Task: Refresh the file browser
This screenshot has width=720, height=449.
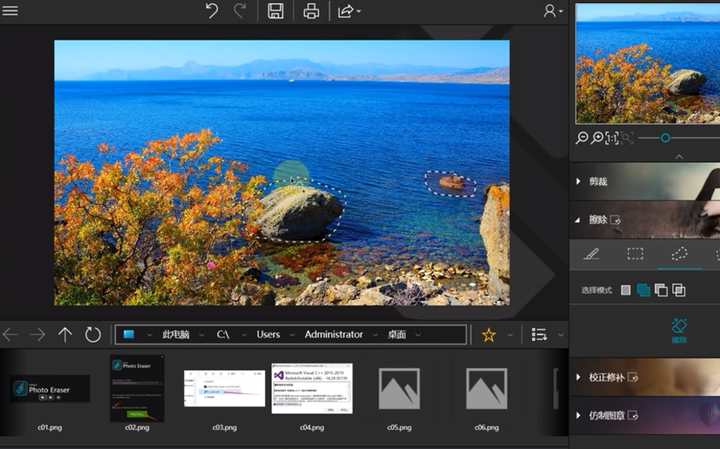Action: point(93,335)
